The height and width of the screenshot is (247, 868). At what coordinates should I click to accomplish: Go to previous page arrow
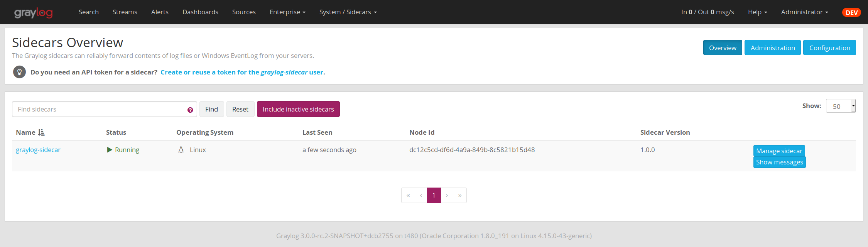click(421, 195)
